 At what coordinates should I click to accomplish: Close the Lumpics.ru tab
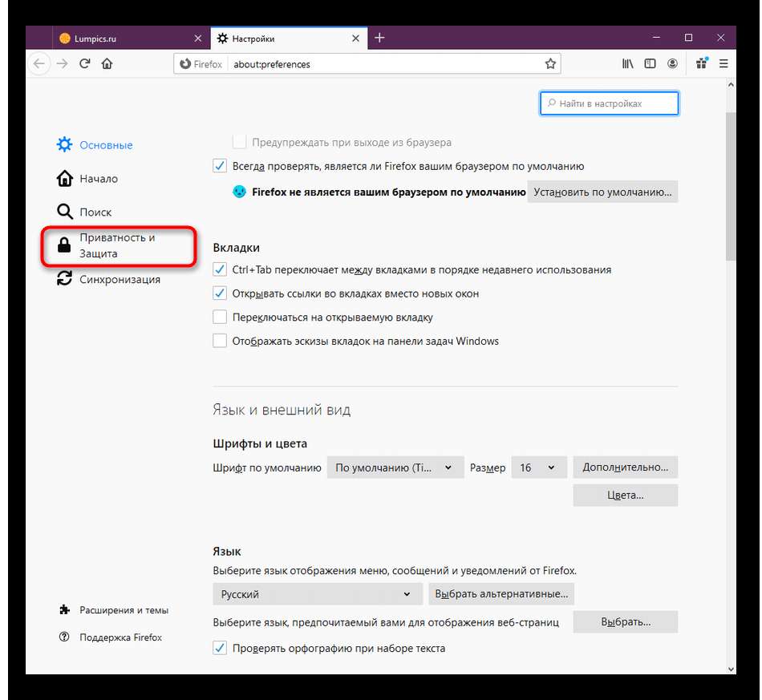pyautogui.click(x=198, y=38)
